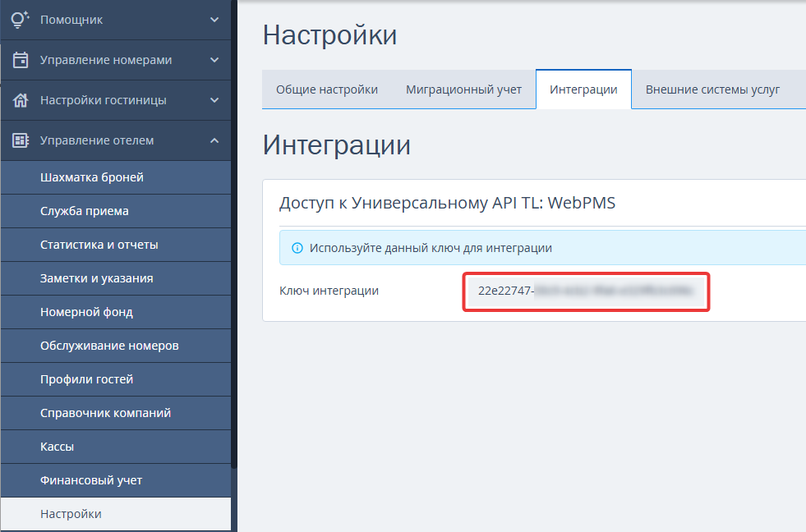This screenshot has width=806, height=532.
Task: Click the Интеграции section heading
Action: pos(337,144)
